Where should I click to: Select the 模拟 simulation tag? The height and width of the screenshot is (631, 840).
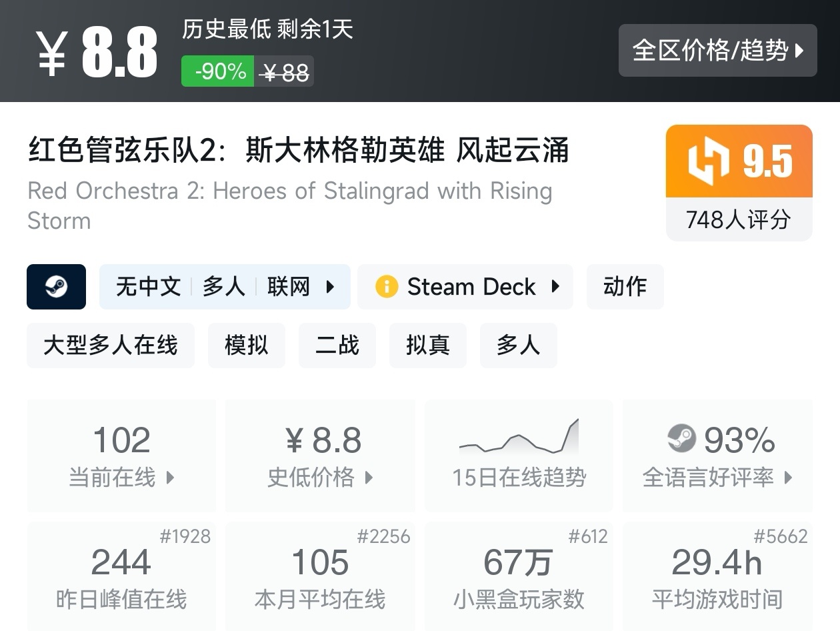tap(247, 346)
